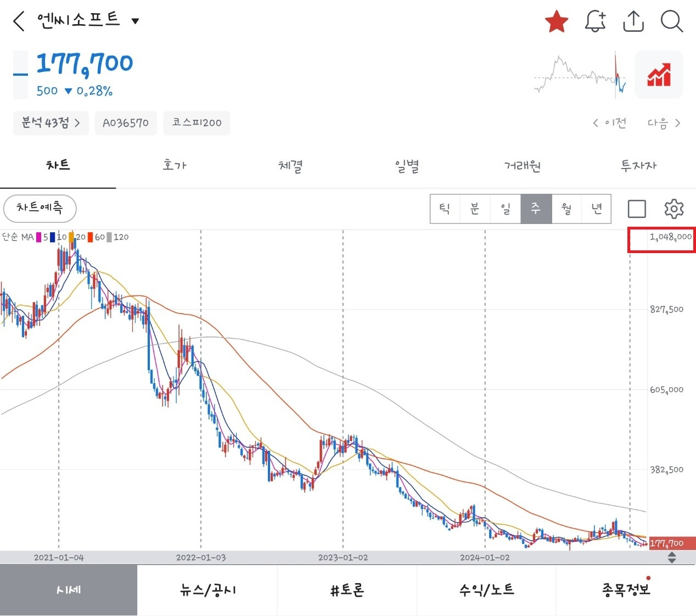Tap the 1,048,000 axis label

tap(671, 237)
